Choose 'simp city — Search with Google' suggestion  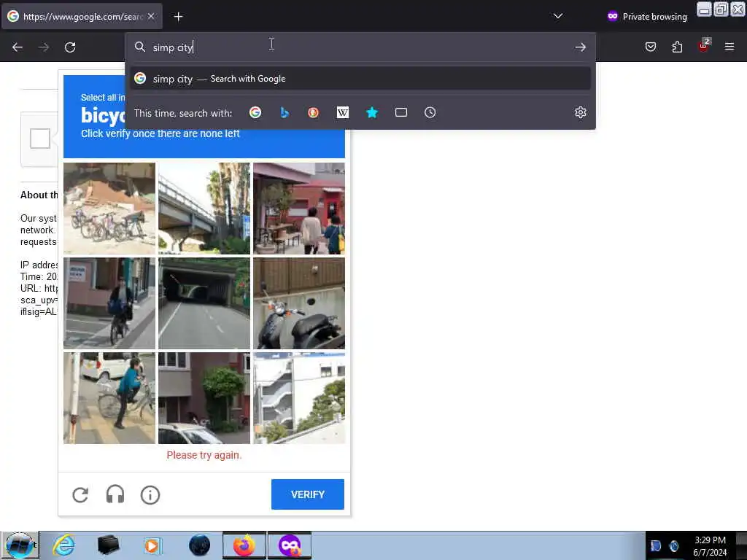click(x=360, y=79)
